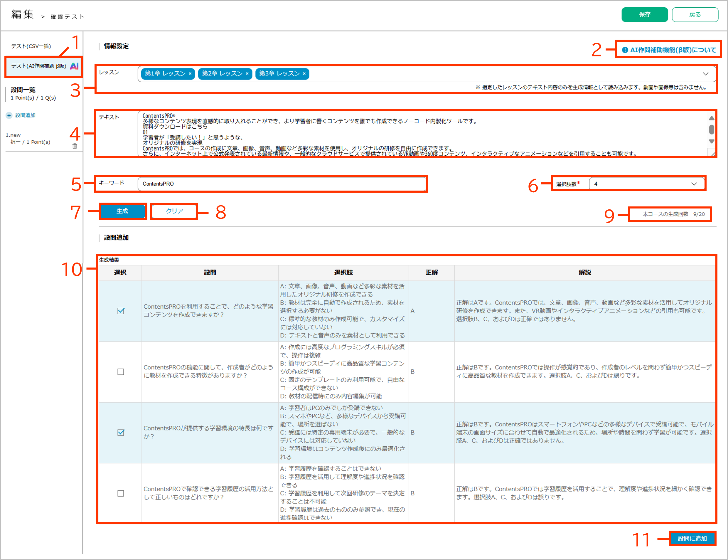Click the 本コースの生成回数 9/20 counter

tap(673, 214)
